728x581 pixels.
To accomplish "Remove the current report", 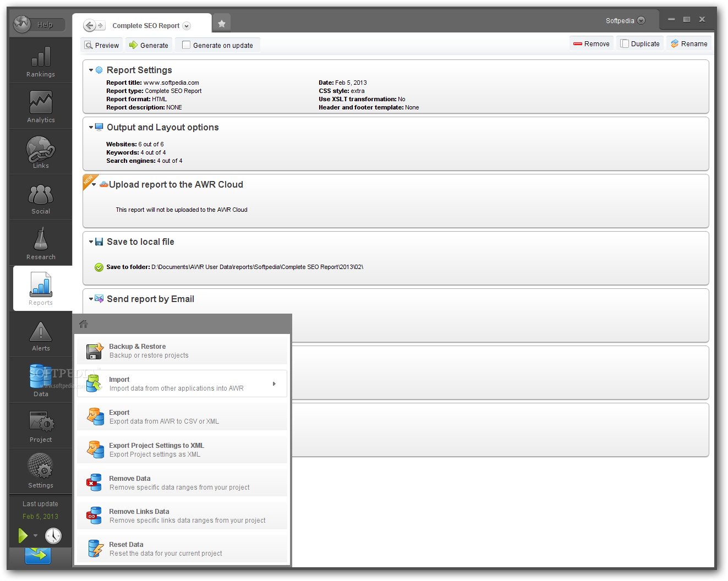I will [592, 43].
